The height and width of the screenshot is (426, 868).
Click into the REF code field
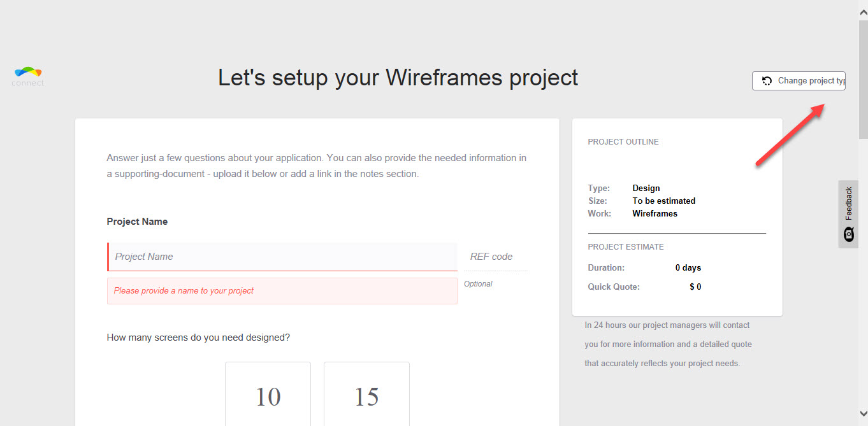[x=496, y=257]
